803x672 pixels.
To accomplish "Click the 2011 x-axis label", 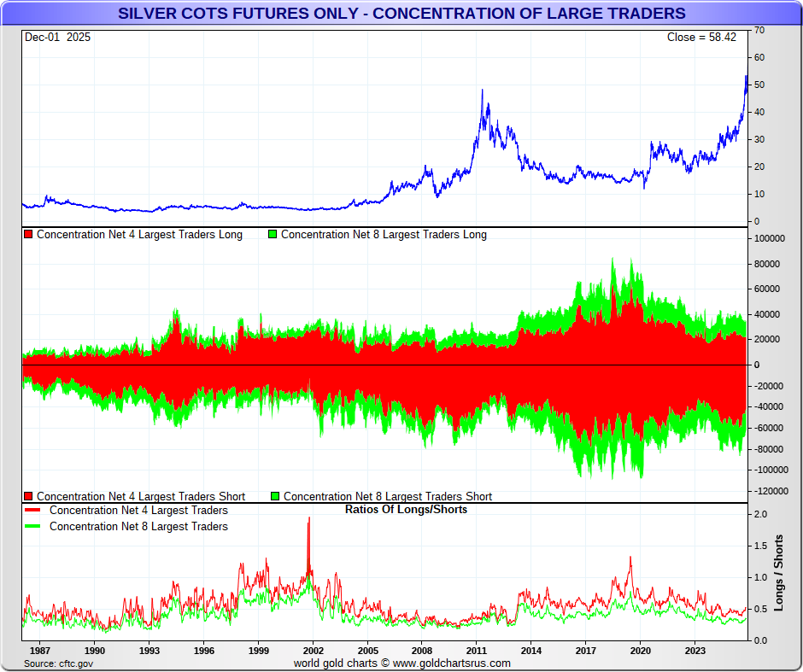I will click(477, 651).
